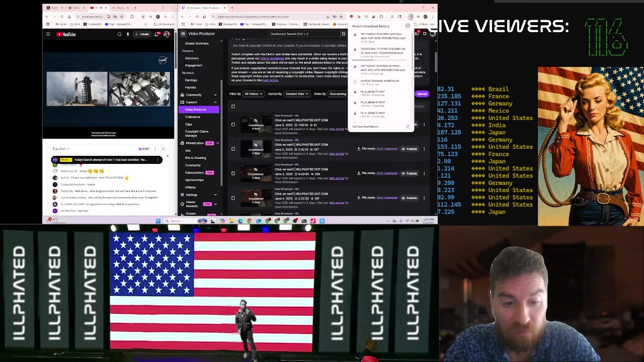Open more options for 2:32:20 video

[x=424, y=198]
